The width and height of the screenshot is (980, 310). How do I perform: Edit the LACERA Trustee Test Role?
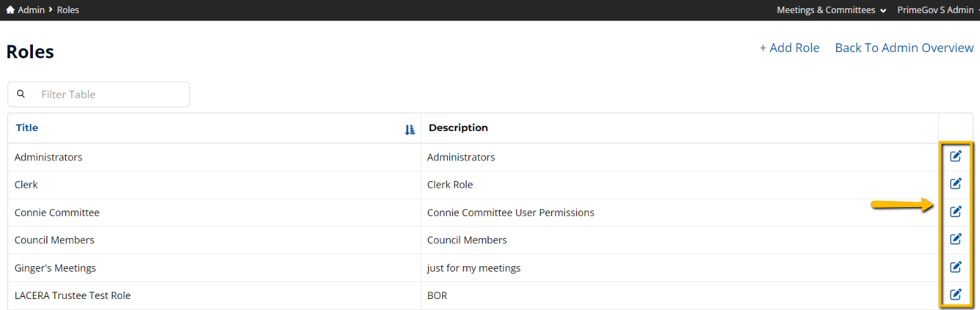tap(955, 295)
